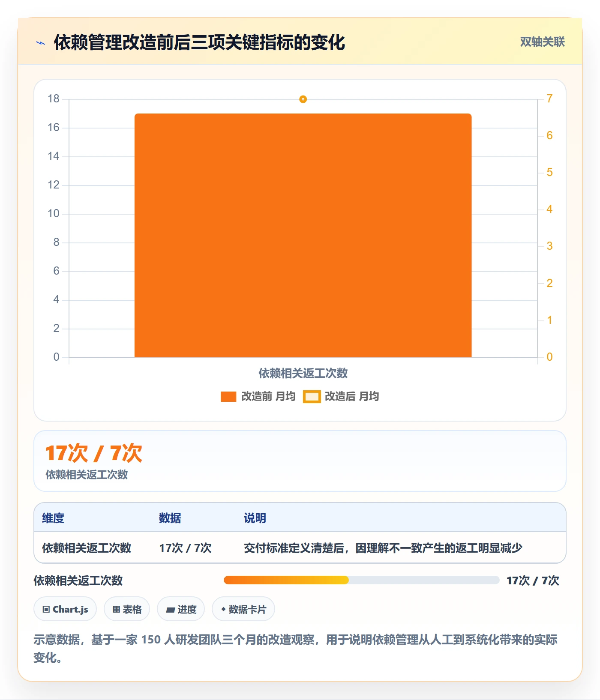Click the dark bar icon in 进度 chip
The image size is (600, 700).
(x=171, y=610)
